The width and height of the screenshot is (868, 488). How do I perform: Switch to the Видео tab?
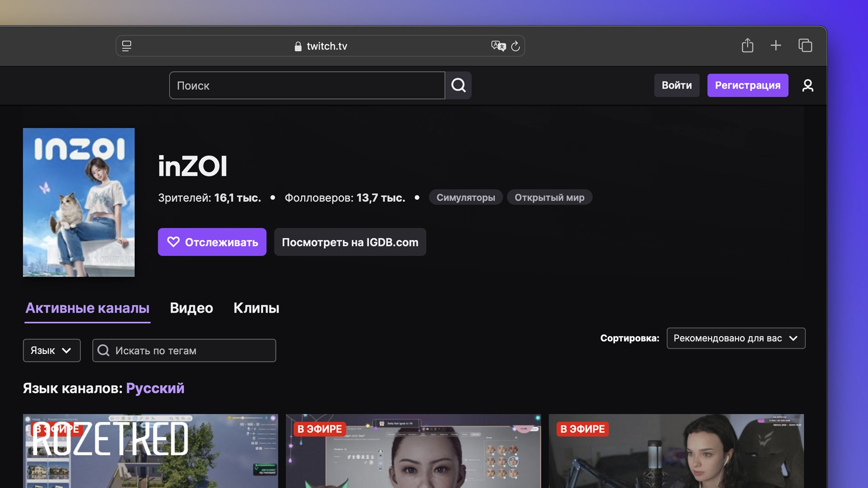pos(191,308)
